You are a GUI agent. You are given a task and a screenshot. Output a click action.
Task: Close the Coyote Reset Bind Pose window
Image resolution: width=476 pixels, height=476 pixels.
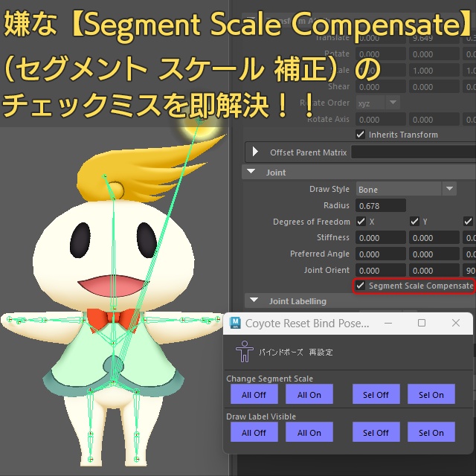[456, 323]
